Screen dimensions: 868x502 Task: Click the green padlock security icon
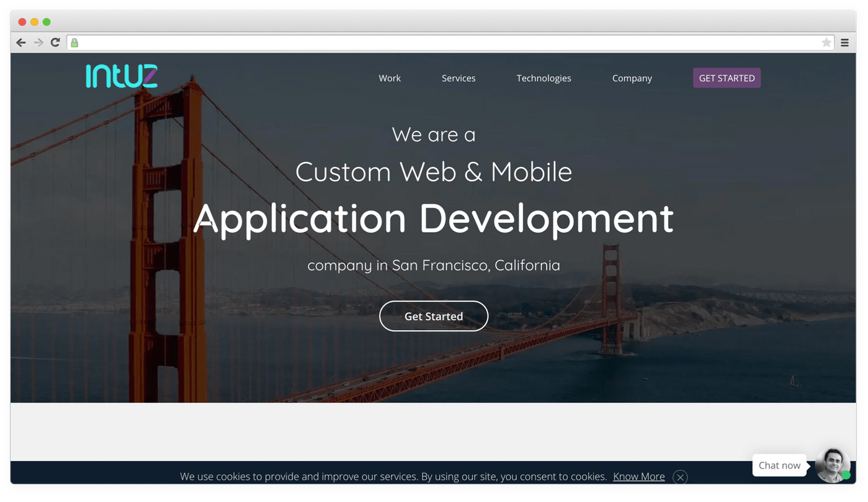74,43
